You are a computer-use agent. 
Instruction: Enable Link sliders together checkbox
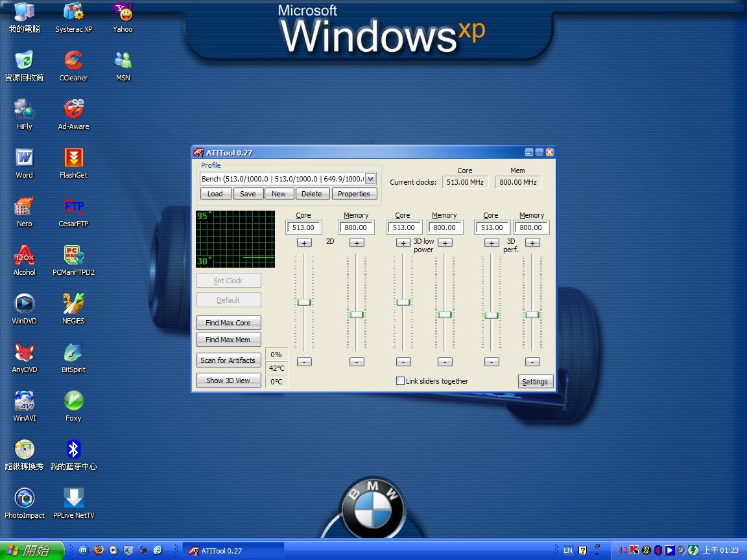point(400,381)
